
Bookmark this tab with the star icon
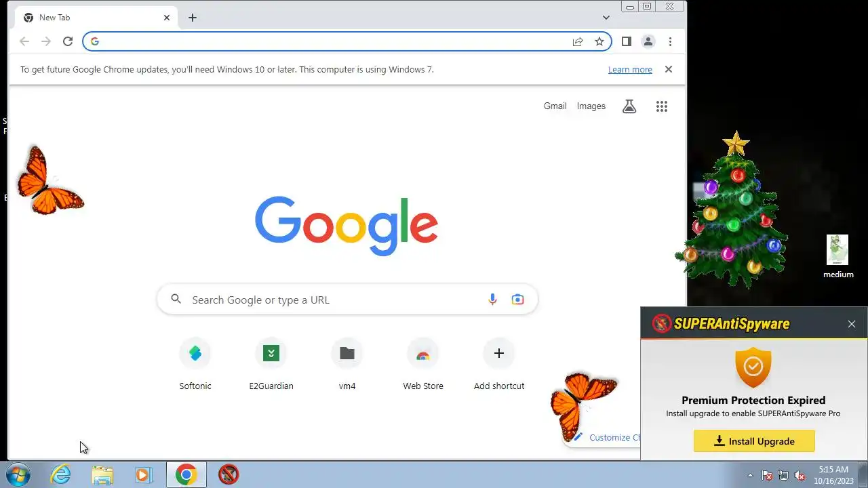pos(599,41)
